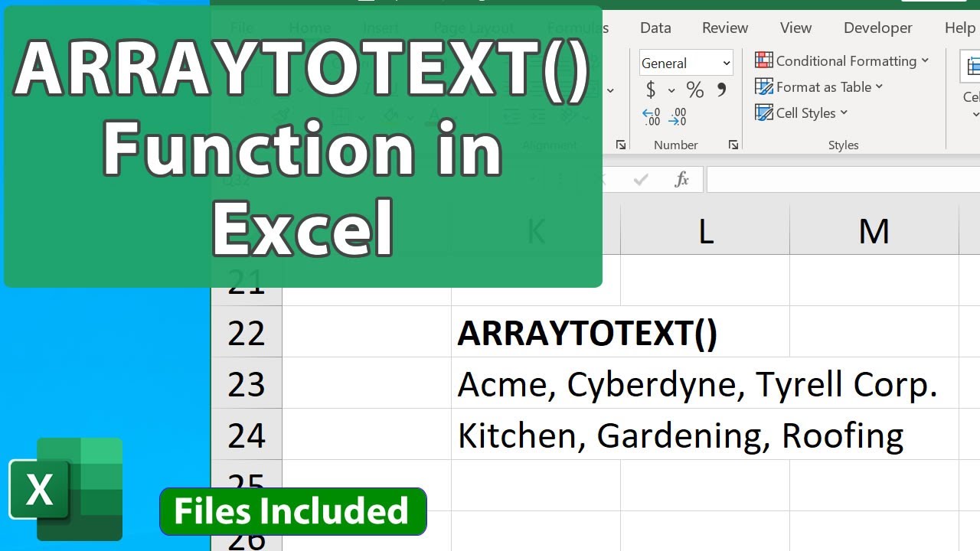
Task: Click the Increase Decimal icon
Action: [652, 117]
